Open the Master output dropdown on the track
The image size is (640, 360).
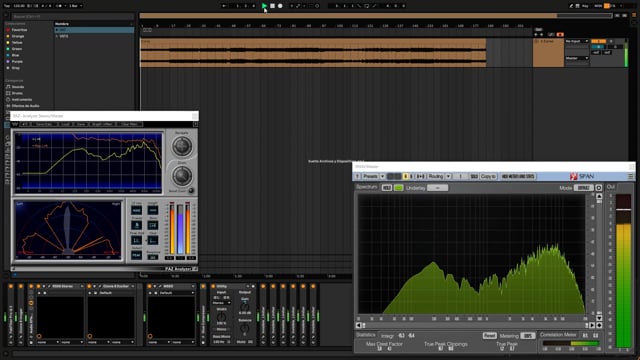tap(577, 58)
